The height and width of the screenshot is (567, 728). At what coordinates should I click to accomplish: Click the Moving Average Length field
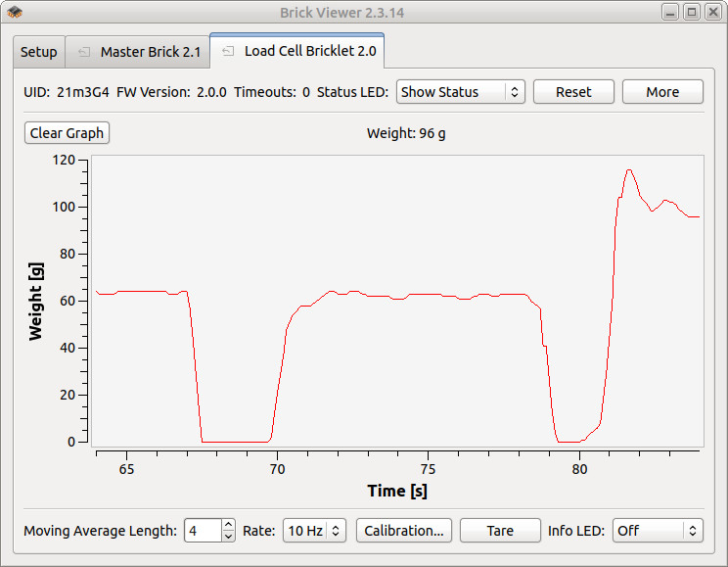[202, 531]
